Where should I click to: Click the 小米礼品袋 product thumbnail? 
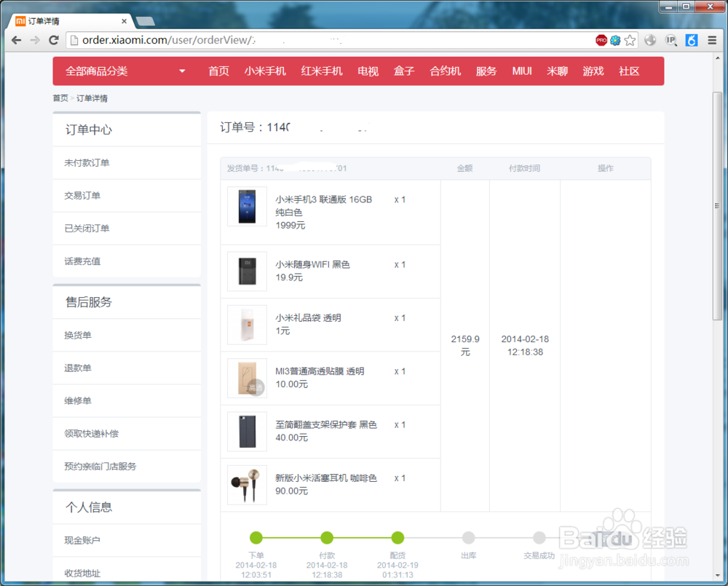(x=247, y=325)
